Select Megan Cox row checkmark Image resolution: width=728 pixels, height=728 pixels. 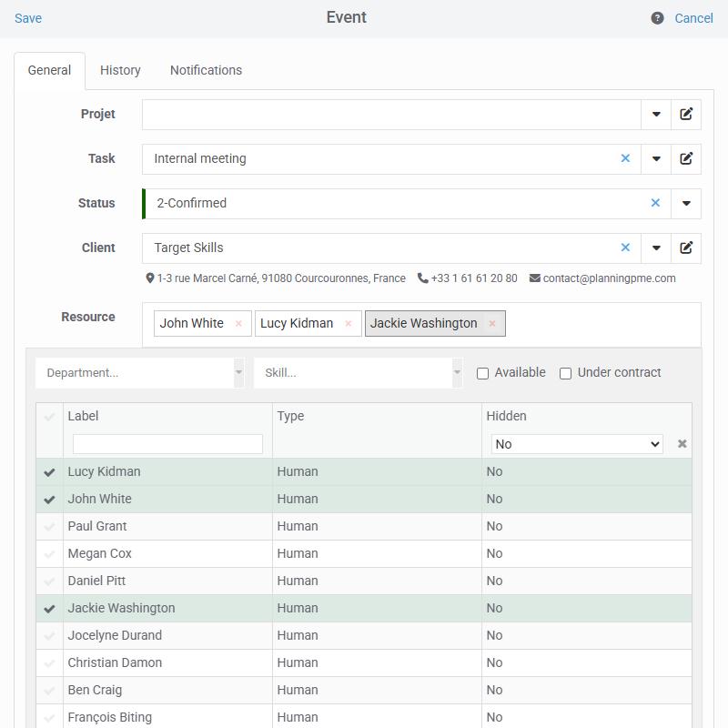tap(49, 554)
